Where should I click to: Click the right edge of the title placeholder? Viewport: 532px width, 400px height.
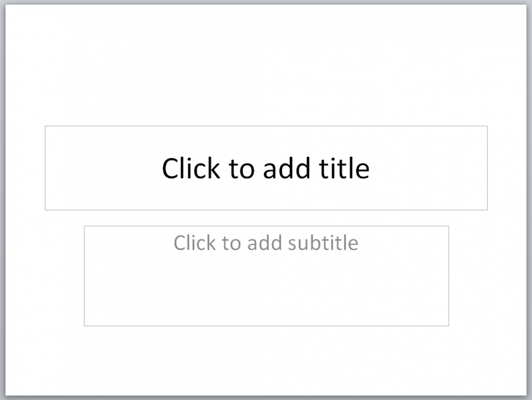point(488,168)
